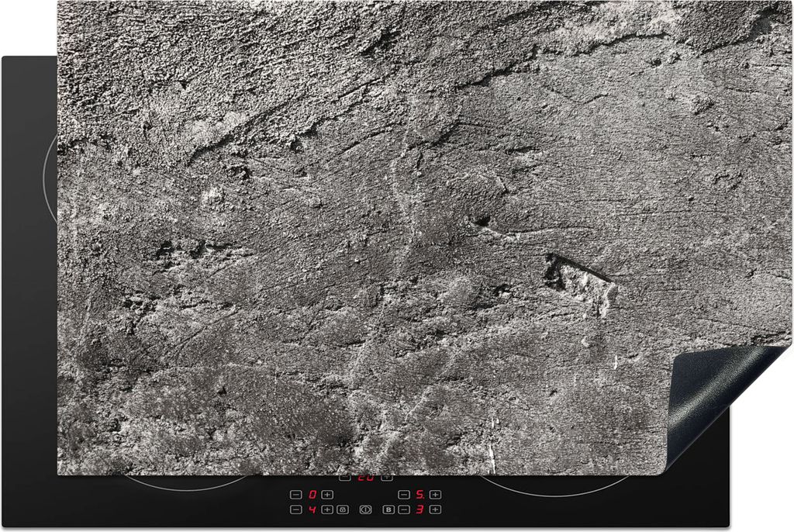The image size is (794, 532).
Task: Click the red 0 heat level display
Action: (312, 495)
